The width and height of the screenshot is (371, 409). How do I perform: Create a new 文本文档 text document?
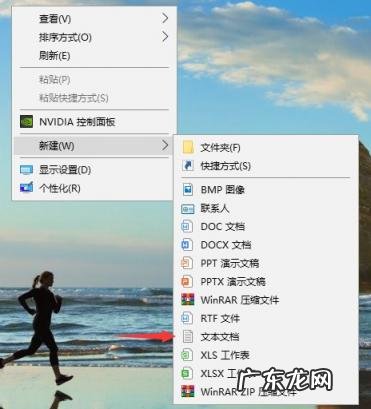(266, 337)
